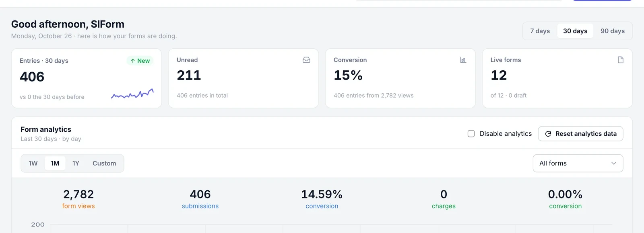Open the Live forms 12 card
Screen dimensions: 644x233
557,78
